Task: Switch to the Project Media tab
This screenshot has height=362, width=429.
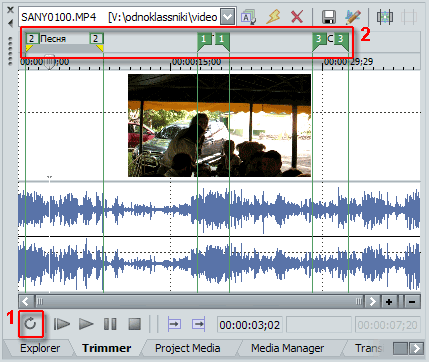Action: pyautogui.click(x=188, y=348)
